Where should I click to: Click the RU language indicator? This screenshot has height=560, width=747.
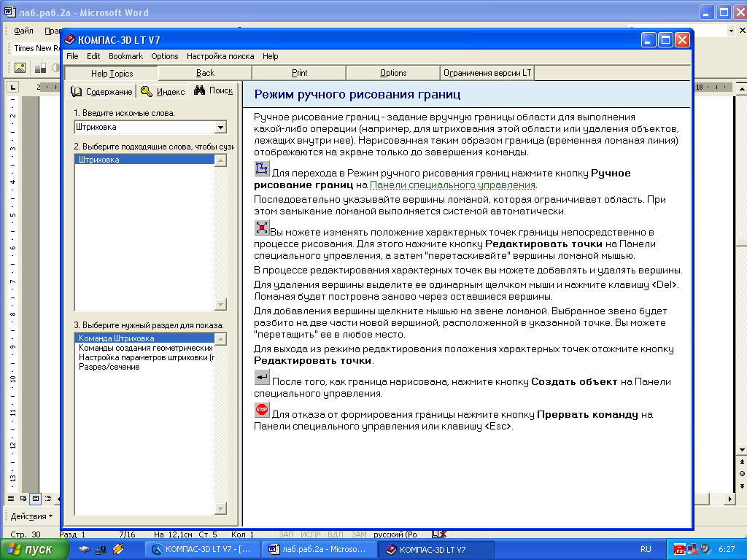[646, 550]
